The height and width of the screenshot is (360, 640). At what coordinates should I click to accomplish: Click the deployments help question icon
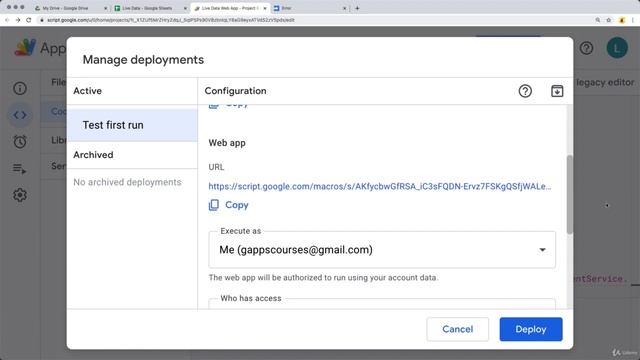525,91
